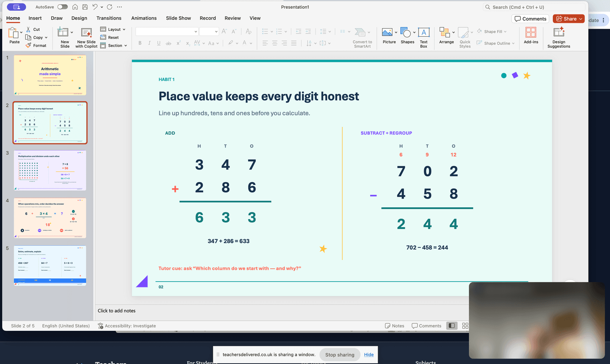Open the font size combo box
The width and height of the screenshot is (610, 364).
209,32
